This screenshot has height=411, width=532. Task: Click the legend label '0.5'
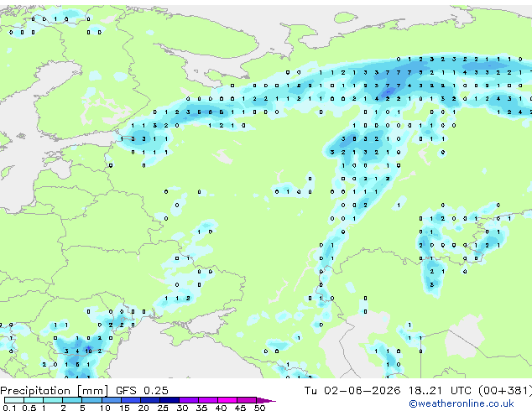pyautogui.click(x=29, y=408)
